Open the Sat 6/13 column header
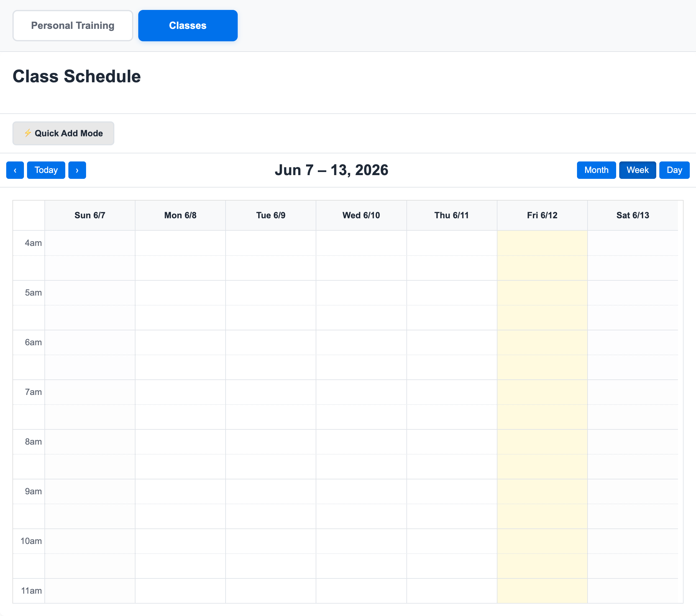The image size is (696, 616). click(633, 215)
